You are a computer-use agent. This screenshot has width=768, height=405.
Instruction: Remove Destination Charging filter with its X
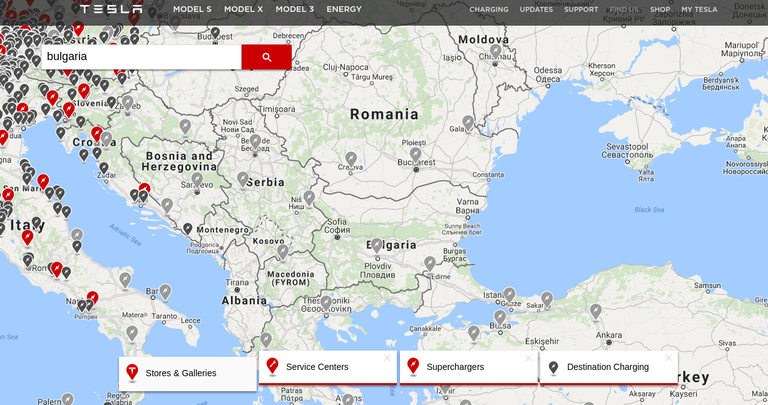[668, 358]
